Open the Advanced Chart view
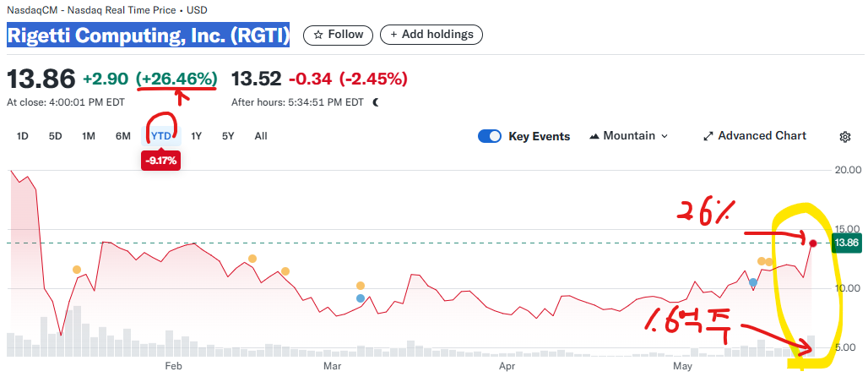868x377 pixels. click(755, 136)
